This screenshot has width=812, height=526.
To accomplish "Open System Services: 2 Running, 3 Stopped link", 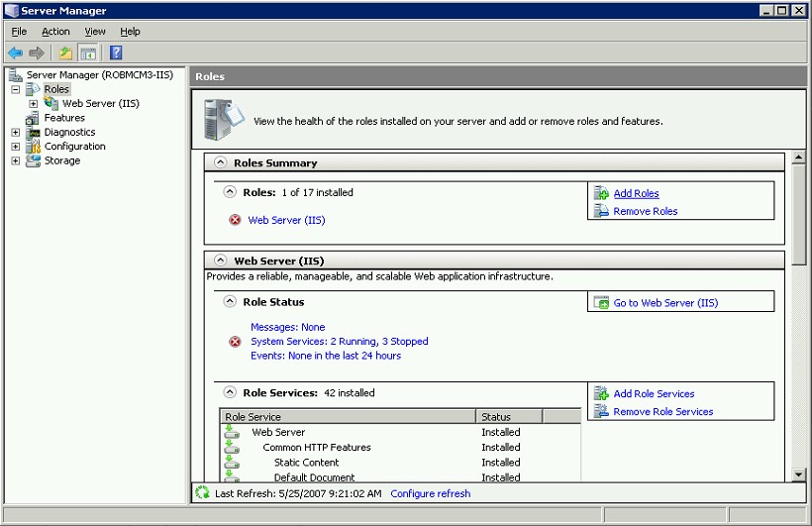I will (340, 342).
